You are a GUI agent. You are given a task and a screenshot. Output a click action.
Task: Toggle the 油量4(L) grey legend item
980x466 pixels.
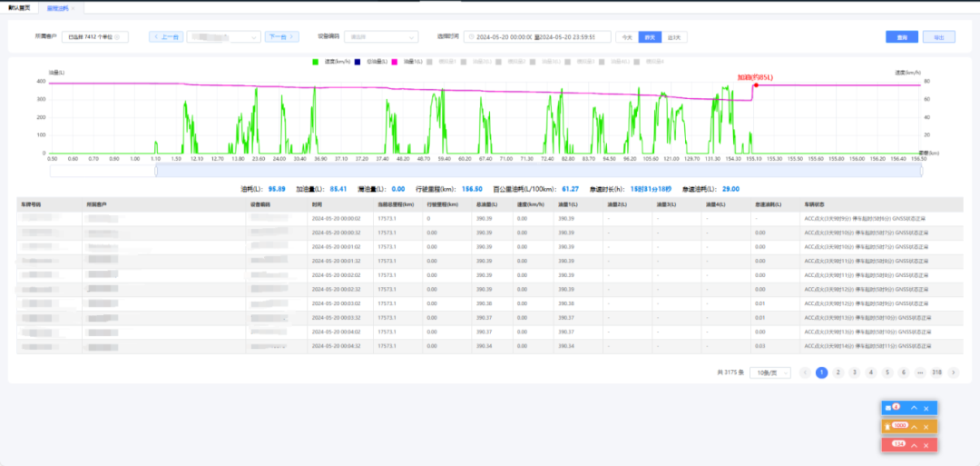613,61
